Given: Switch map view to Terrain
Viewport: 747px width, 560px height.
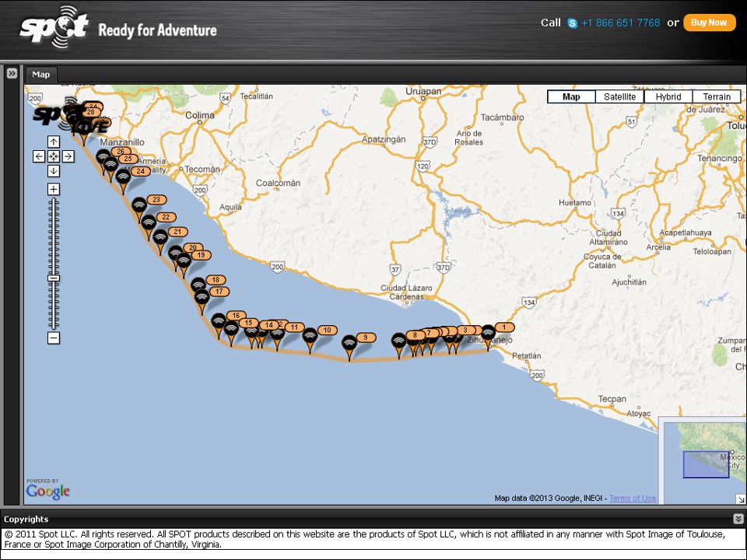Looking at the screenshot, I should pyautogui.click(x=716, y=97).
